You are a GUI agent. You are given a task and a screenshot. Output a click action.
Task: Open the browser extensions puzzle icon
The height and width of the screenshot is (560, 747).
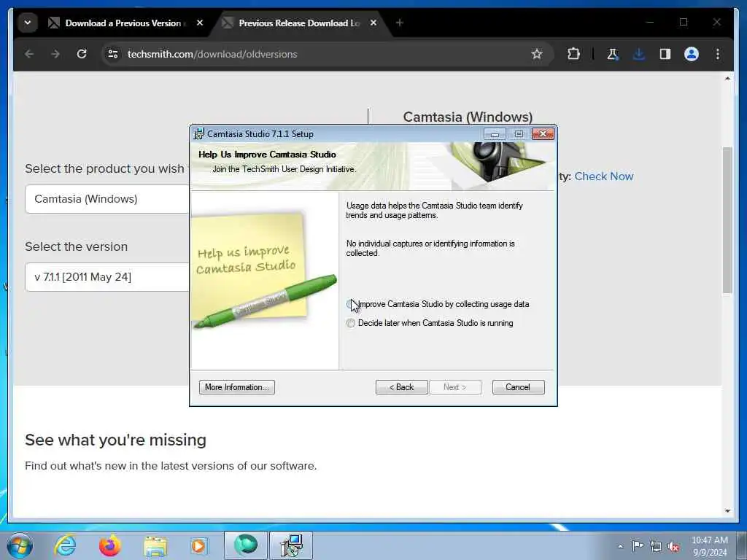tap(573, 54)
